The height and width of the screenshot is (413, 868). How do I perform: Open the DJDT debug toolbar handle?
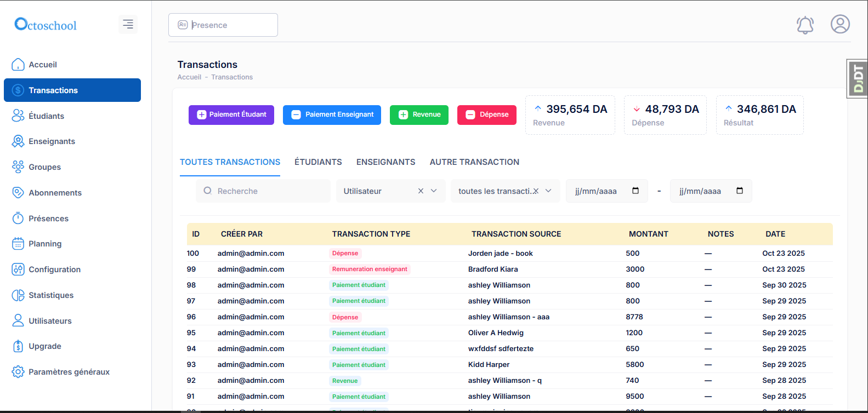coord(858,79)
